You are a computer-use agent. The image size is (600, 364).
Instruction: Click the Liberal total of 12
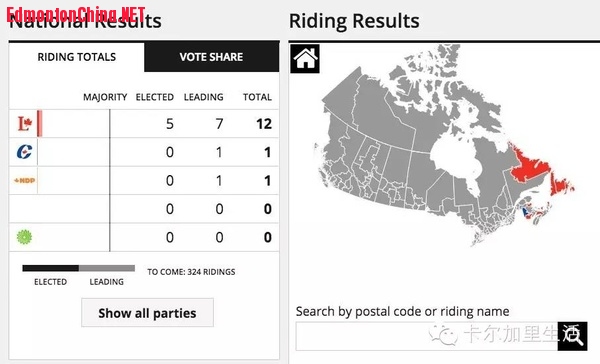[x=264, y=124]
